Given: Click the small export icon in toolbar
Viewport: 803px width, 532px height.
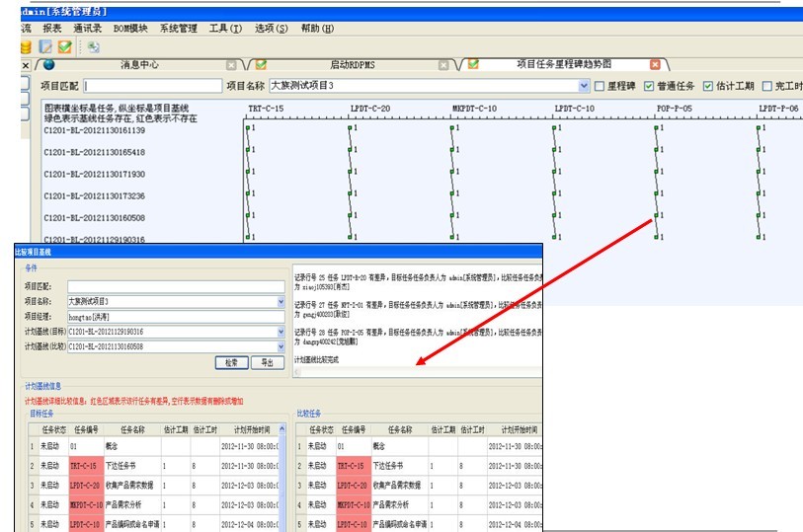Looking at the screenshot, I should tap(94, 46).
